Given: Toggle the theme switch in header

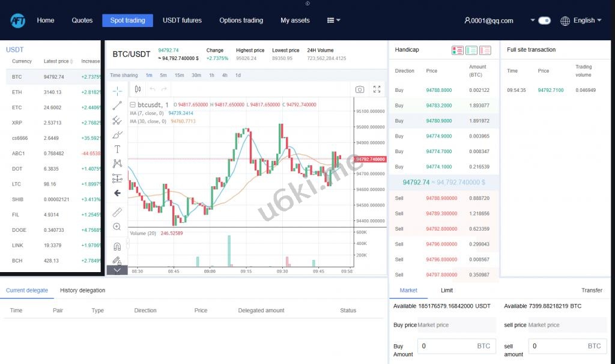Looking at the screenshot, I should (544, 20).
